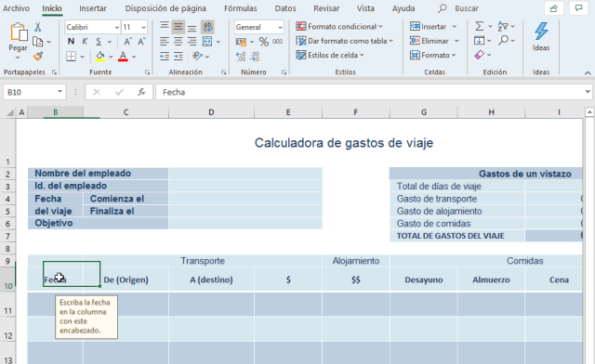Open the Calibri font name dropdown
The image size is (595, 364).
tap(116, 27)
